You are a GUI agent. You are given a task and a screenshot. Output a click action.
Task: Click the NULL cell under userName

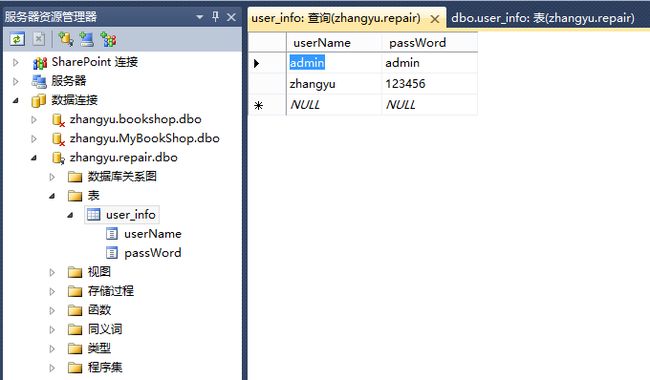(x=334, y=105)
